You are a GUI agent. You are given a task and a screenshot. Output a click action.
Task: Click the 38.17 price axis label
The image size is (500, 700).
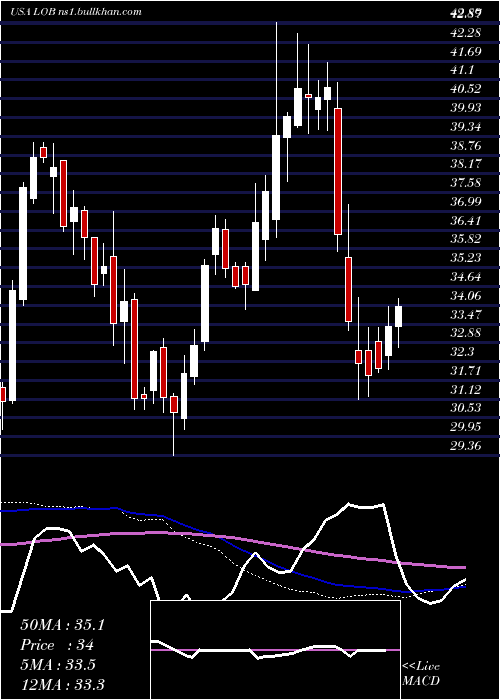pos(466,164)
